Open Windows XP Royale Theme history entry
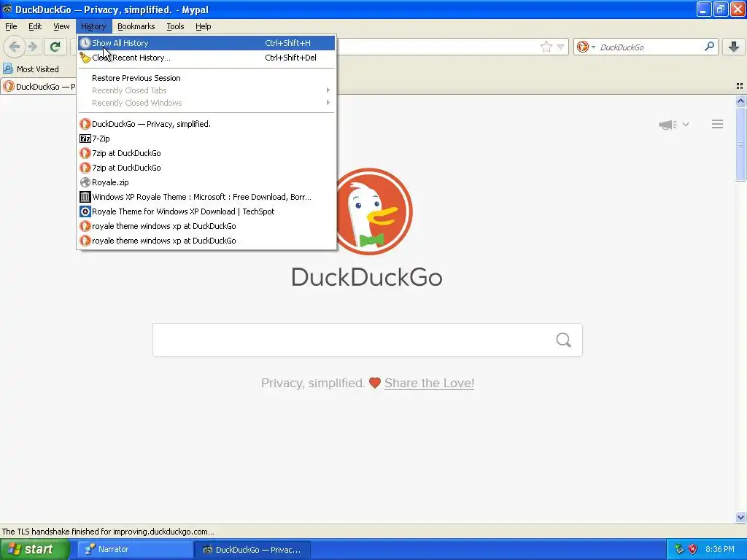 (206, 197)
